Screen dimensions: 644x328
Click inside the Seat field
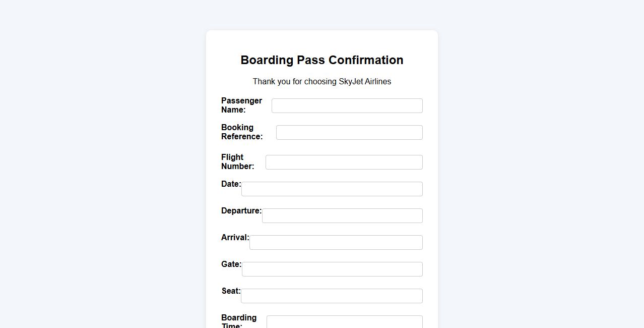pos(331,296)
